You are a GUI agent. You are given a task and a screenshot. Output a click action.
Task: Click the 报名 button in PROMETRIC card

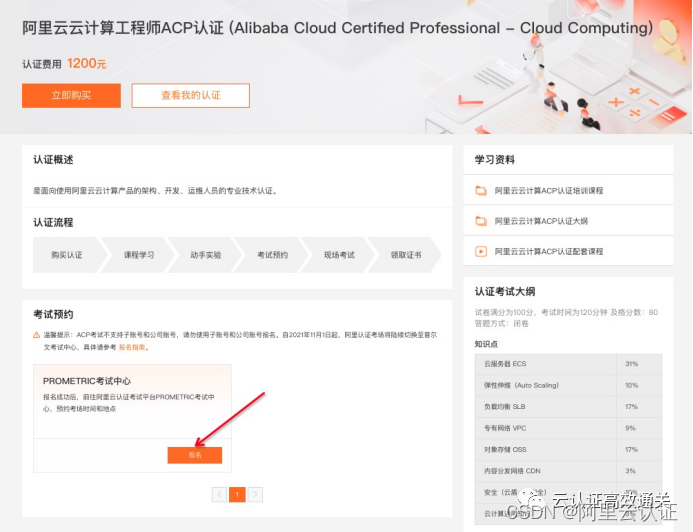pos(194,455)
